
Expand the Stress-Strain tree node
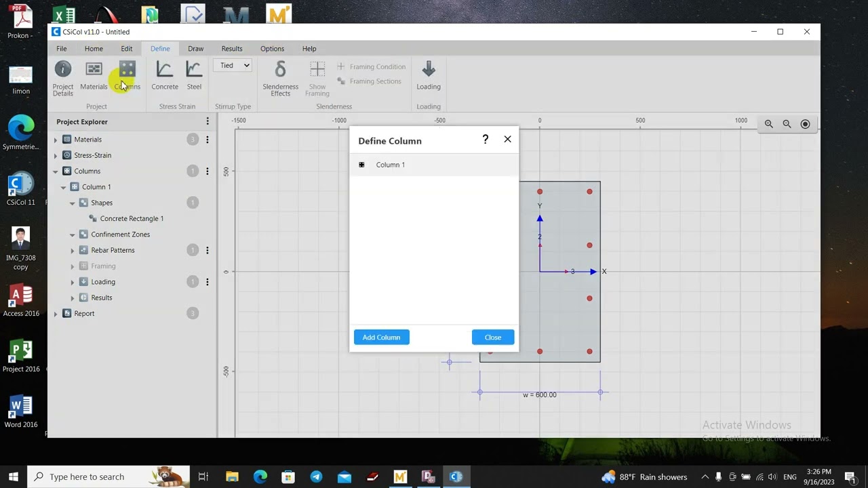pos(56,155)
